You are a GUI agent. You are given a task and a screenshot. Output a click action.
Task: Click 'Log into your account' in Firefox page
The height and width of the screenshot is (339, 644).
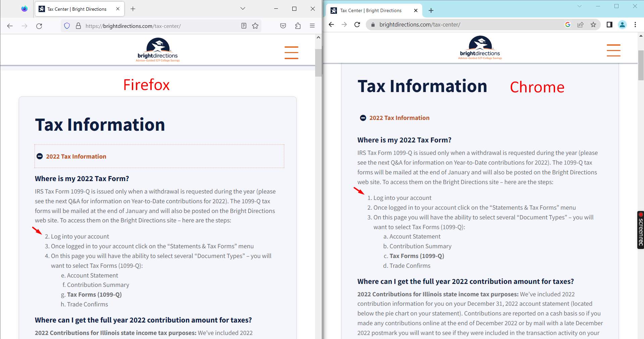pos(80,237)
